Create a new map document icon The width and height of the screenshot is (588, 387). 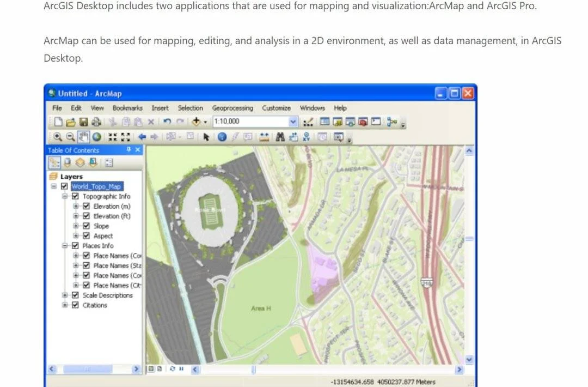coord(58,122)
